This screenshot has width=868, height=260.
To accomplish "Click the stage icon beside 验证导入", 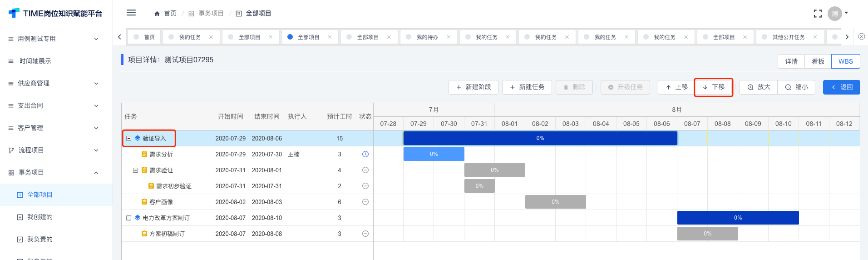I will (138, 138).
